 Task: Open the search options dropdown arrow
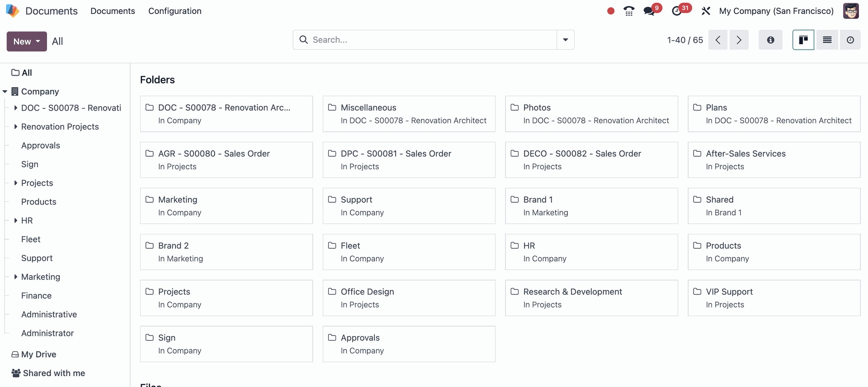(565, 40)
